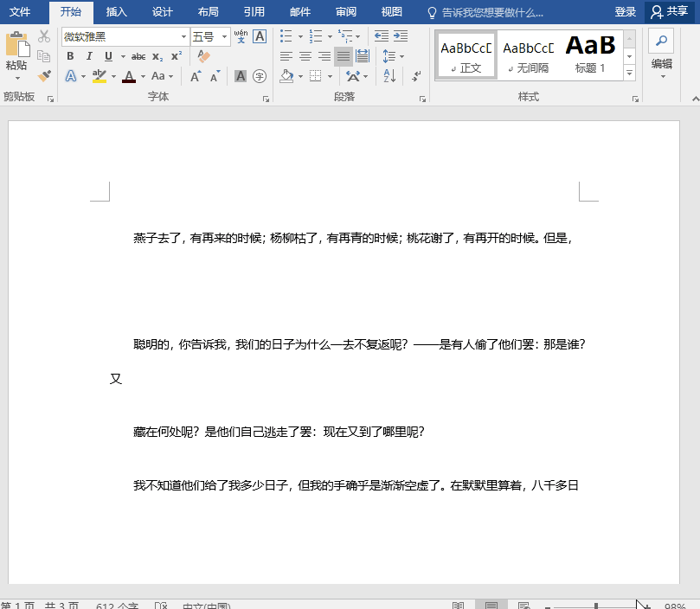The width and height of the screenshot is (700, 609).
Task: Click the 共享 share button
Action: pyautogui.click(x=670, y=12)
